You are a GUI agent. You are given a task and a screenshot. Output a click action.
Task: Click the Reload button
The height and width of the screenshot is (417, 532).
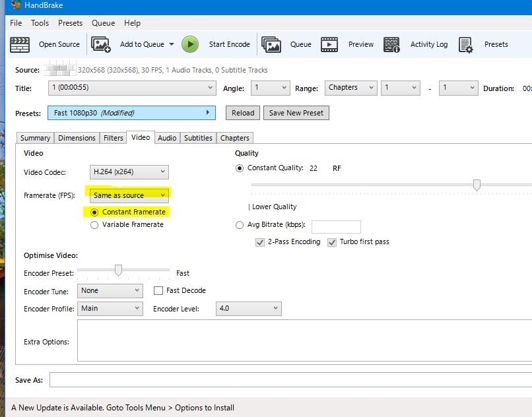243,113
